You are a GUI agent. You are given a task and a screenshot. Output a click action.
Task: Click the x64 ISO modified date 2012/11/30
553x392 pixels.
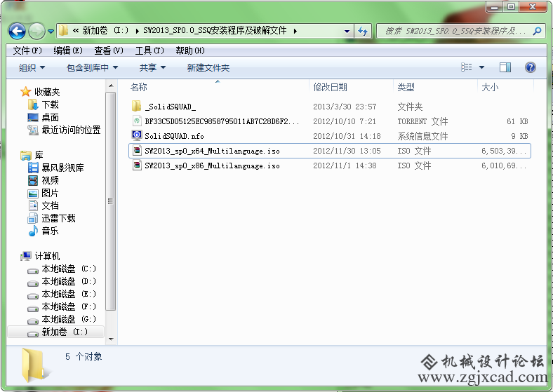coord(347,151)
